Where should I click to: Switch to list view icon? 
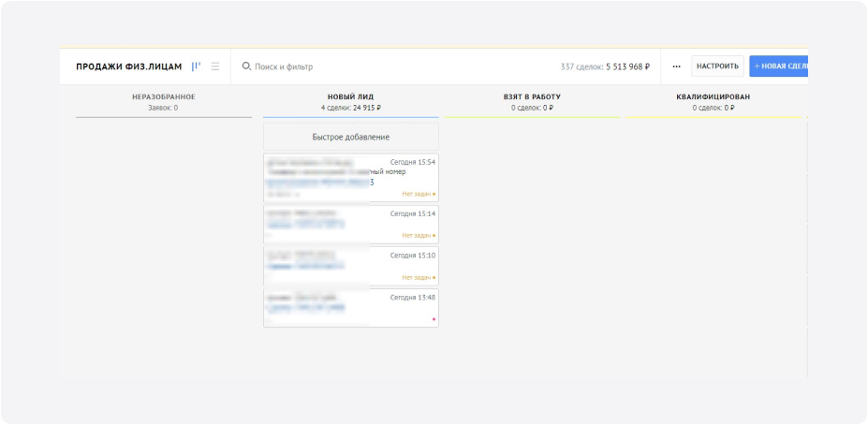point(215,66)
